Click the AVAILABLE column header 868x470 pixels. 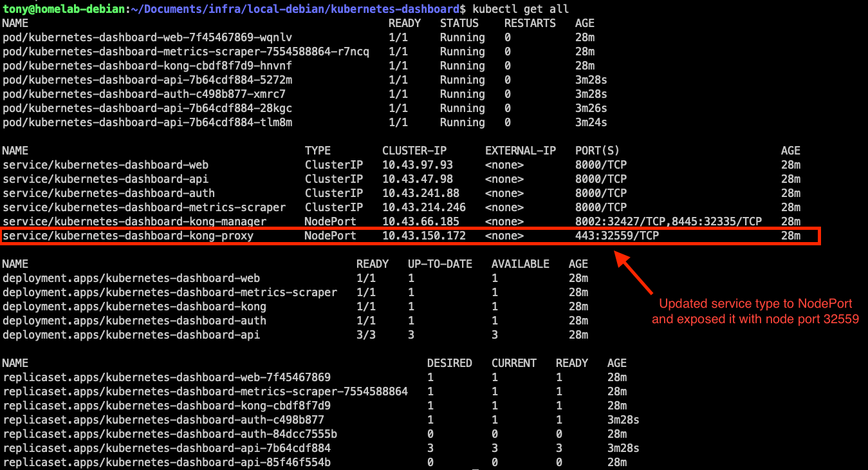[521, 264]
